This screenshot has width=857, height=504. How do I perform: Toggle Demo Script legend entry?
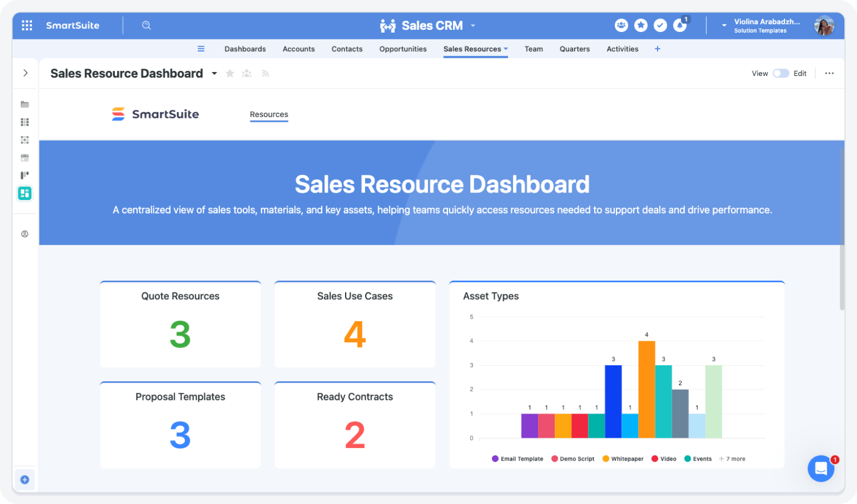tap(572, 459)
